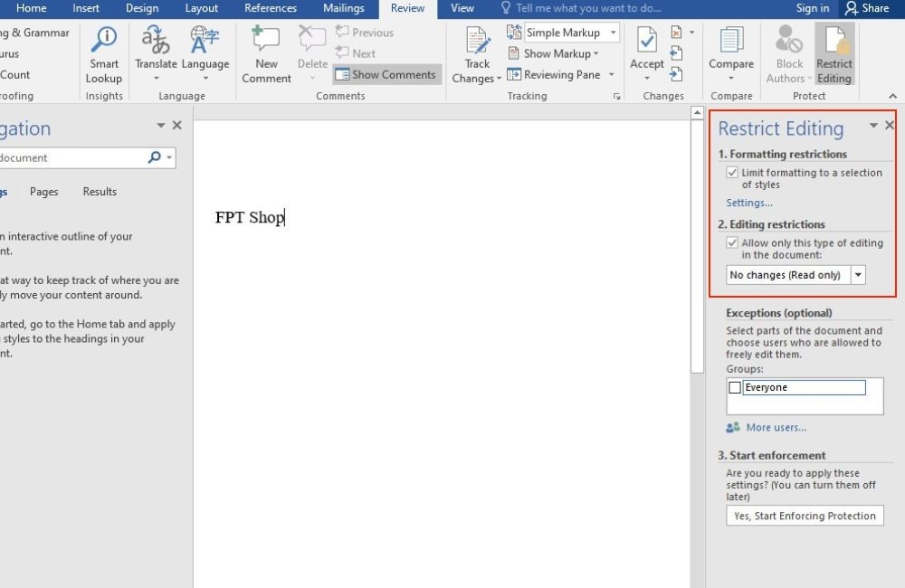Close the Navigation pane
The width and height of the screenshot is (905, 588).
coord(177,125)
